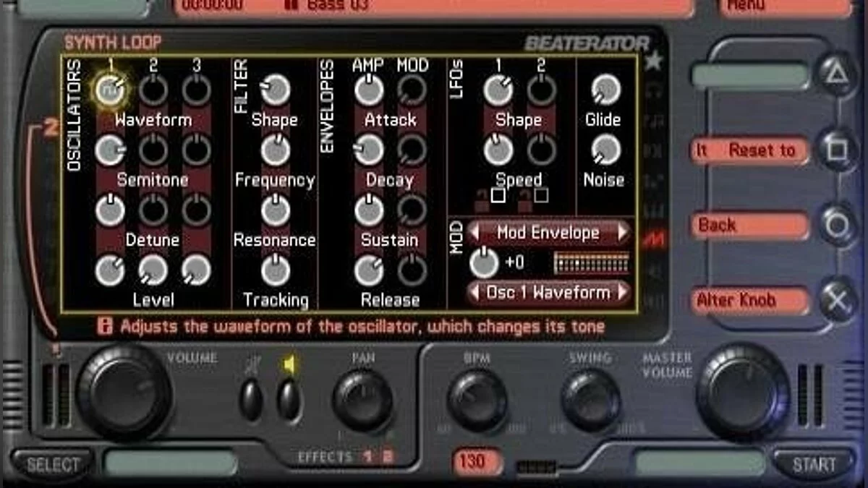Click the circle face button
This screenshot has width=868, height=488.
tap(838, 226)
